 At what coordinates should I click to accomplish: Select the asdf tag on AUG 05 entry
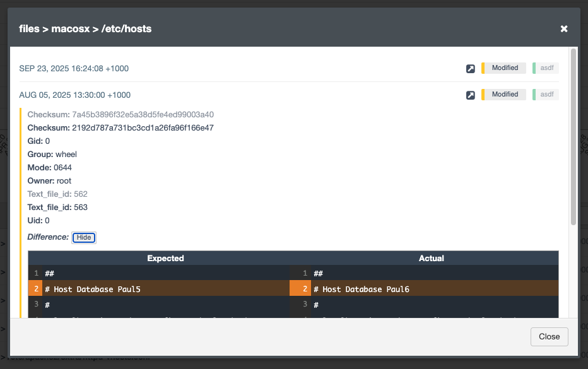(x=546, y=95)
